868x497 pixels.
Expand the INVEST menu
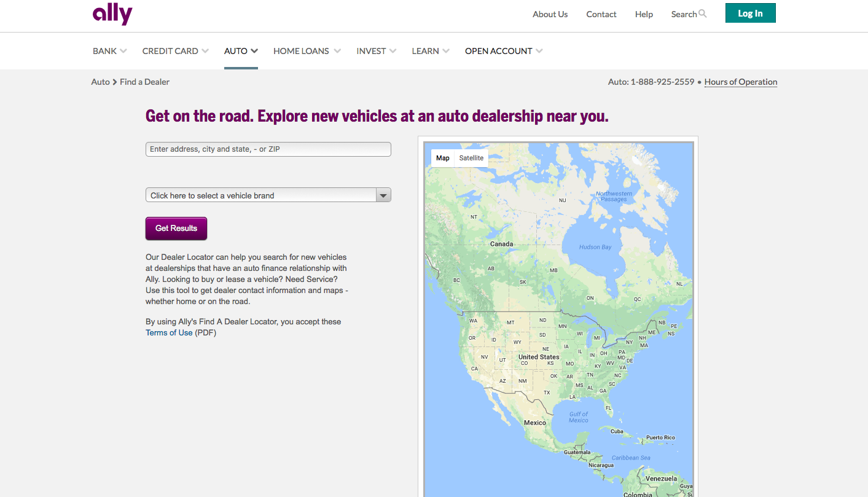(x=376, y=51)
